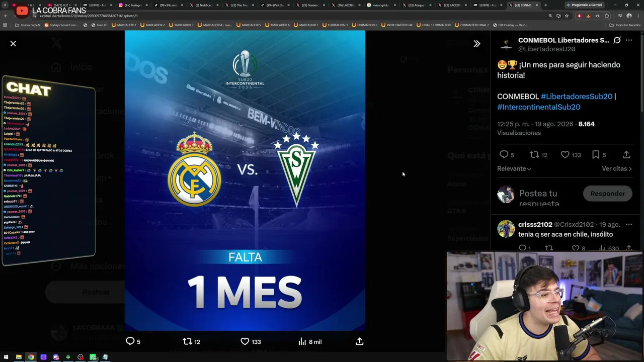Switch to the Instagram browser tab
This screenshot has width=644, height=362.
(133, 5)
